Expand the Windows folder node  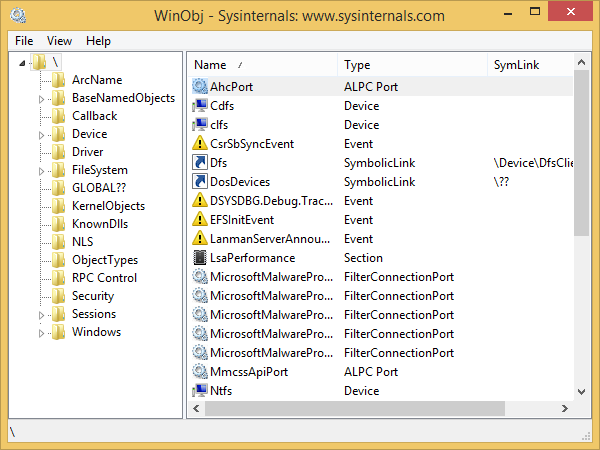tap(42, 333)
